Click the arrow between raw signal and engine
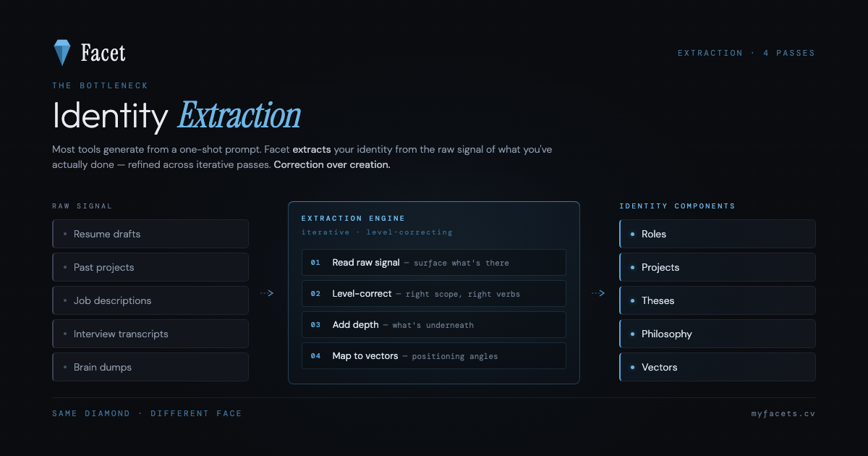The height and width of the screenshot is (456, 868). point(267,293)
